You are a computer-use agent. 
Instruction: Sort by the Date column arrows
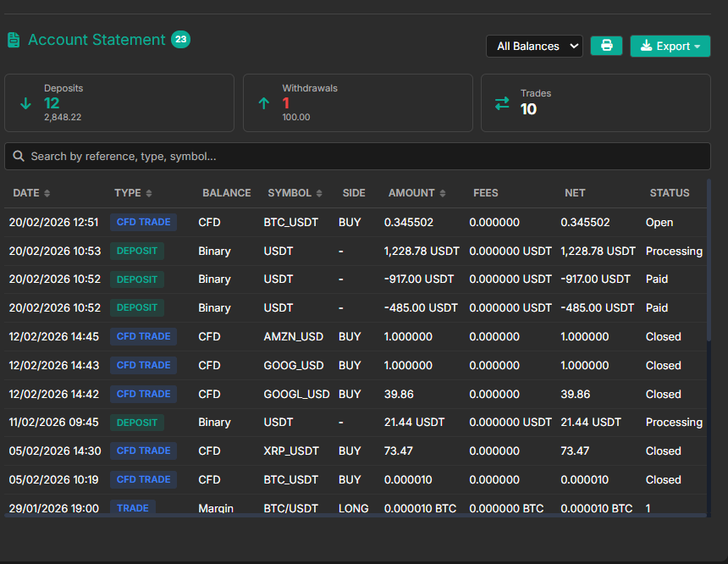coord(47,193)
